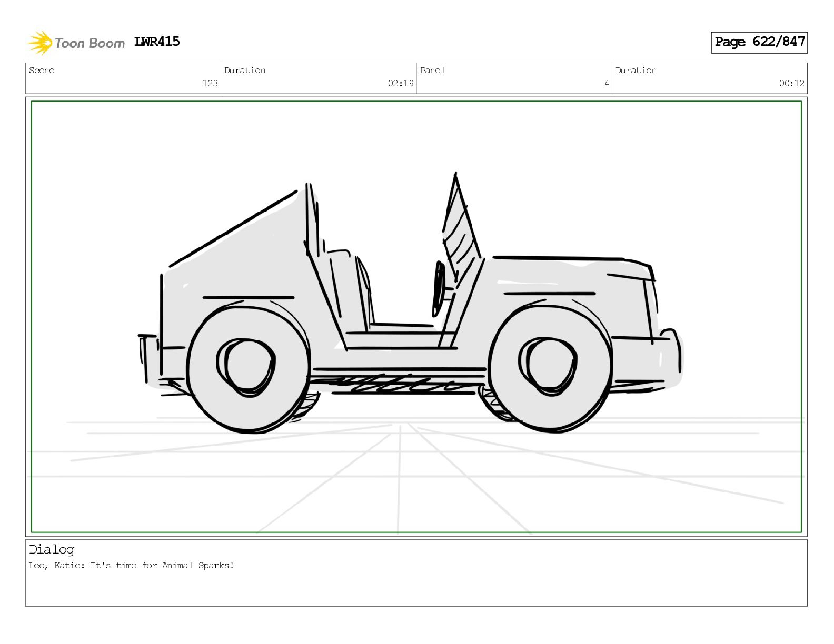Click the Dialog section heading
This screenshot has height=644, width=834.
(x=52, y=550)
